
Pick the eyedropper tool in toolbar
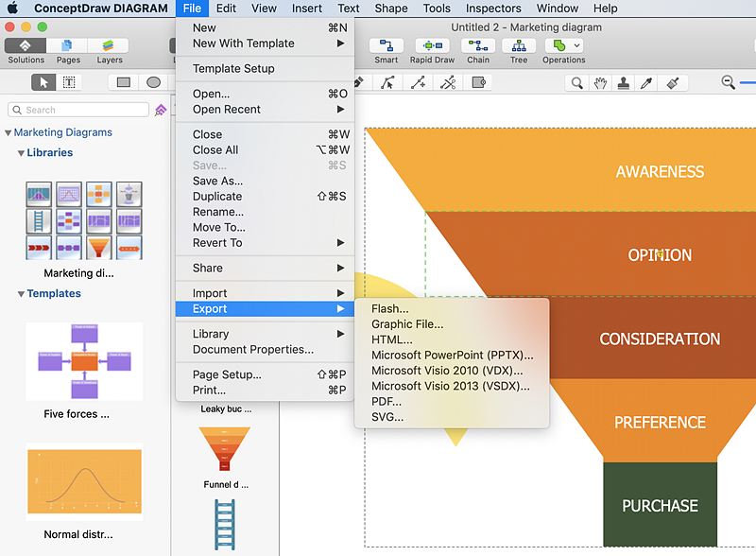click(x=647, y=83)
